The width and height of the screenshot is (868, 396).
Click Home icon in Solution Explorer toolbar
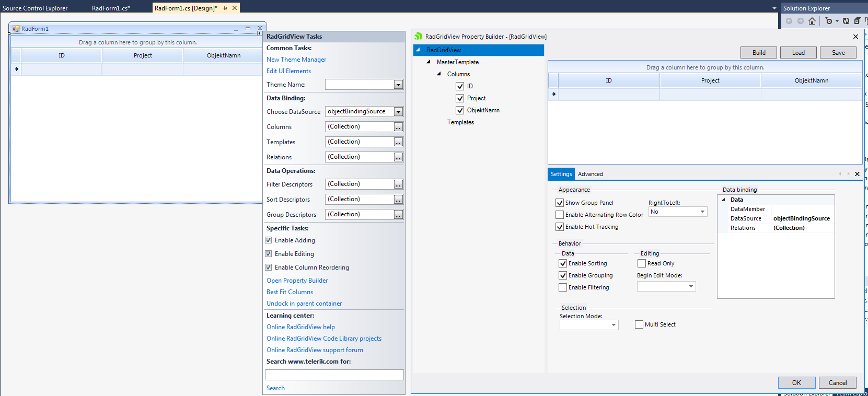pyautogui.click(x=812, y=21)
